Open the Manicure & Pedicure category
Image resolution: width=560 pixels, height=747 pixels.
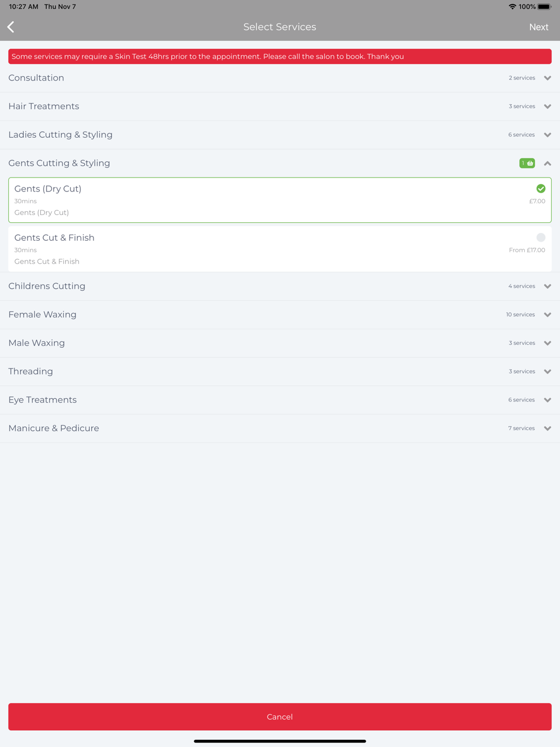click(280, 428)
